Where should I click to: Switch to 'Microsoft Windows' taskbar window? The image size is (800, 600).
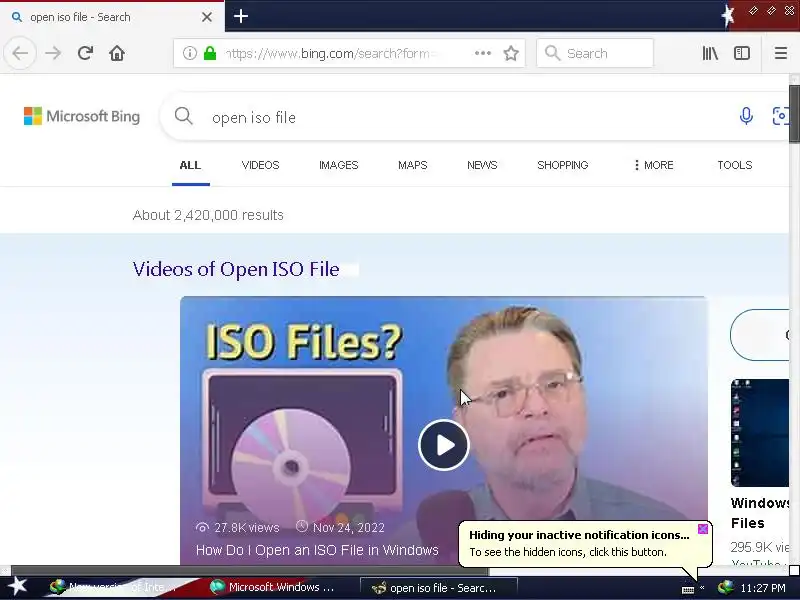pos(272,587)
